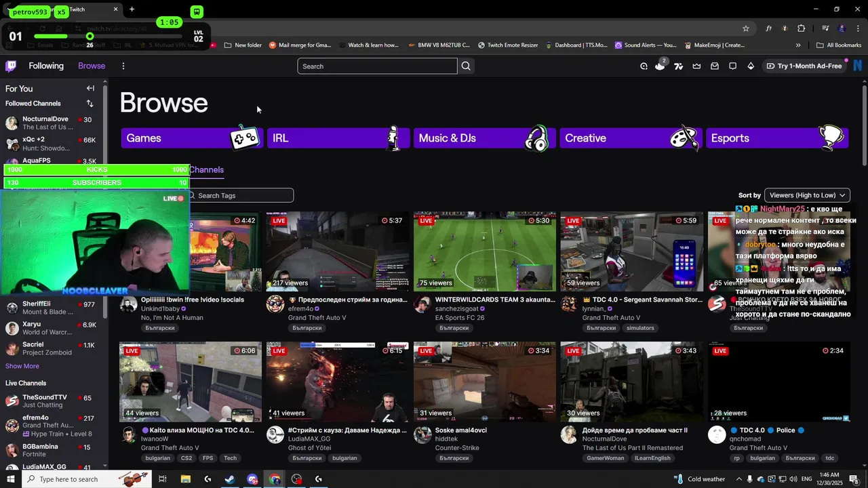Open the WINTERWILDCARDS football stream thumbnail
The width and height of the screenshot is (868, 488).
[484, 251]
